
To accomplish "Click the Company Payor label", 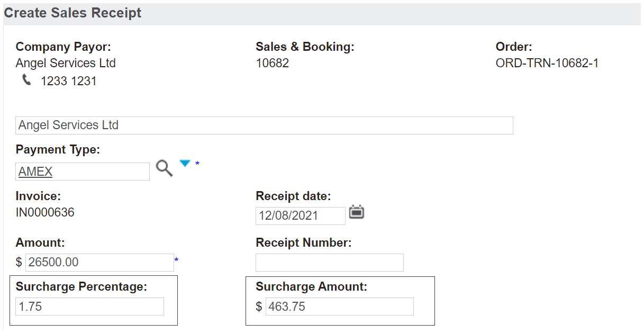I will pos(64,47).
